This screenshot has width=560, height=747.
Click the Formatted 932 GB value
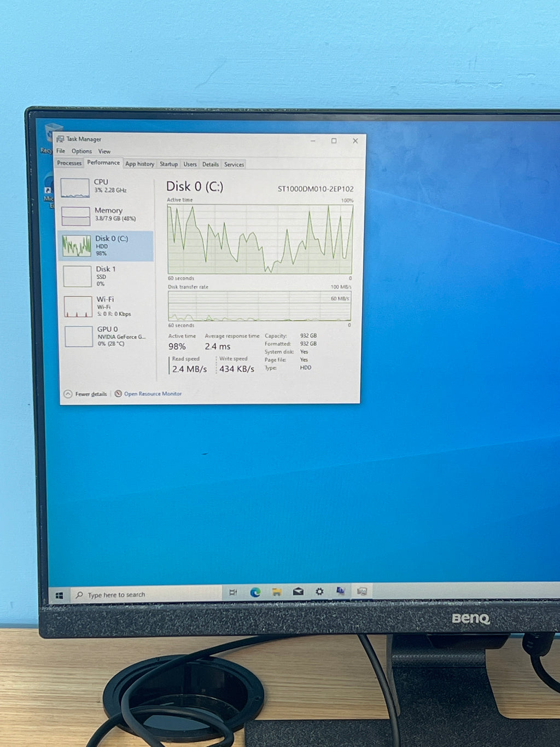308,344
